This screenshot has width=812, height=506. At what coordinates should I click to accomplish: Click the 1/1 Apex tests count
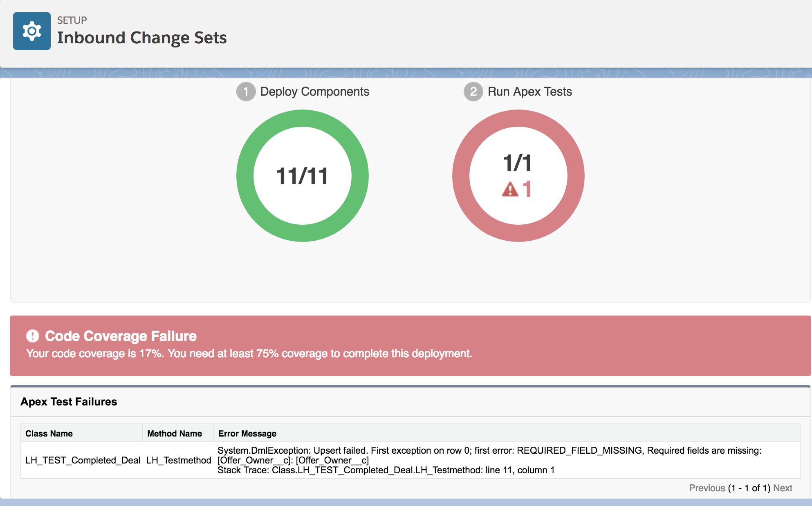518,163
